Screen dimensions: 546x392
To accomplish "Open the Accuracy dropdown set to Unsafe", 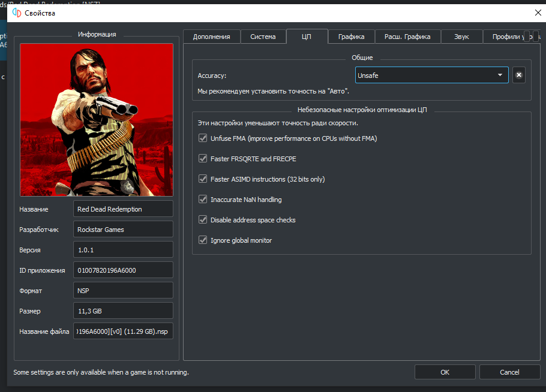I will [x=431, y=75].
